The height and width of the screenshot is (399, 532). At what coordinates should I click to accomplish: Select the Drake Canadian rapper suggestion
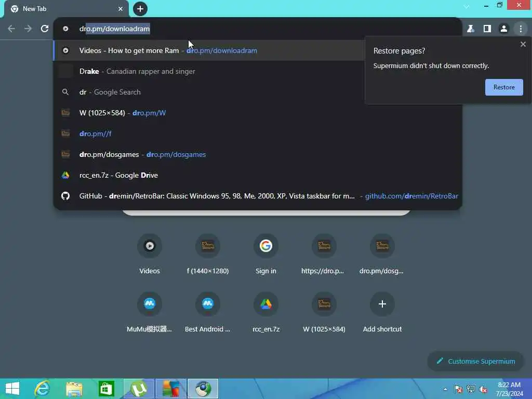[x=209, y=71]
